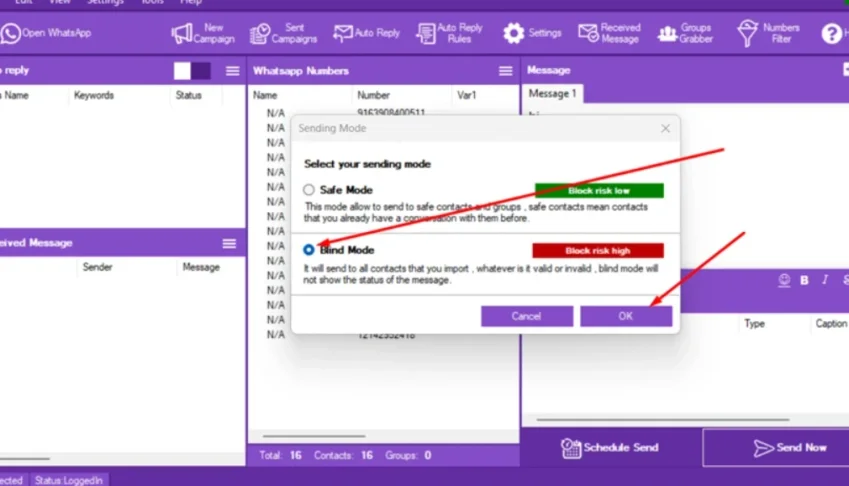Open Auto Reply Rules
The image size is (849, 486).
[x=449, y=33]
